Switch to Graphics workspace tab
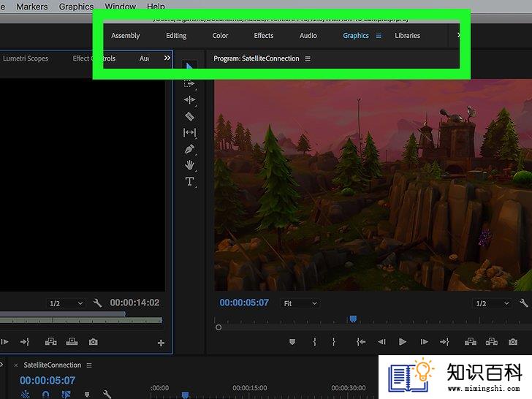The width and height of the screenshot is (532, 399). [356, 36]
